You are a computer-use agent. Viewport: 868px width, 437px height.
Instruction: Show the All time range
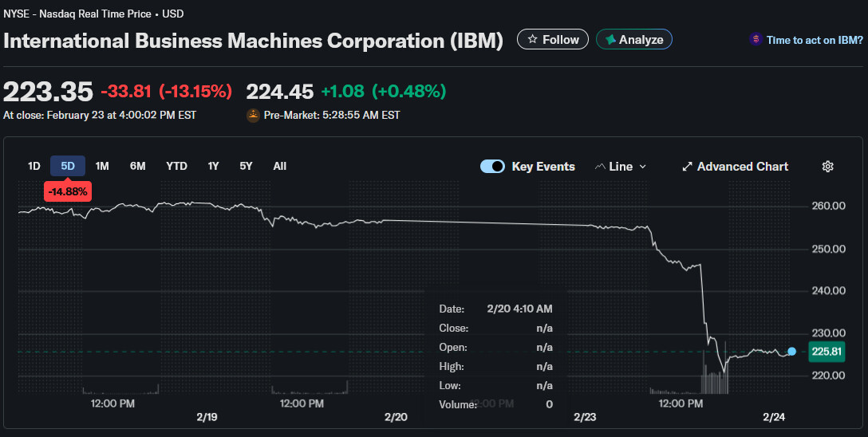pyautogui.click(x=279, y=166)
